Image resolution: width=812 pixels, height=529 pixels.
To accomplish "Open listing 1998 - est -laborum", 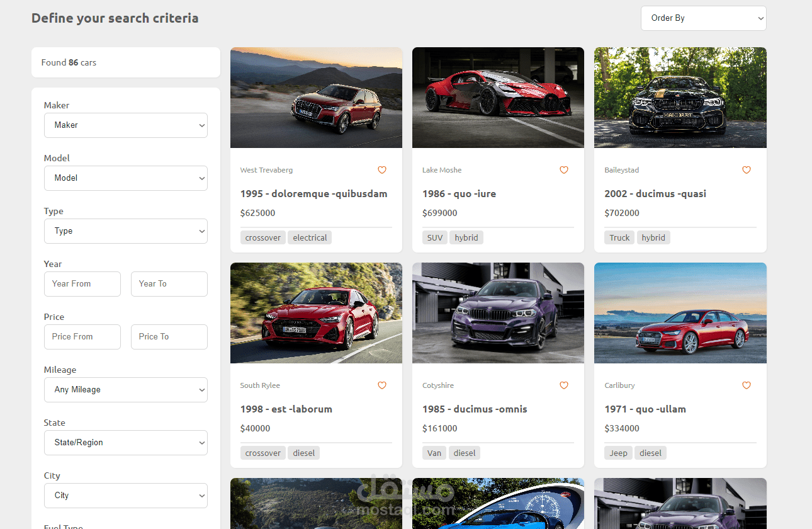I will 286,409.
